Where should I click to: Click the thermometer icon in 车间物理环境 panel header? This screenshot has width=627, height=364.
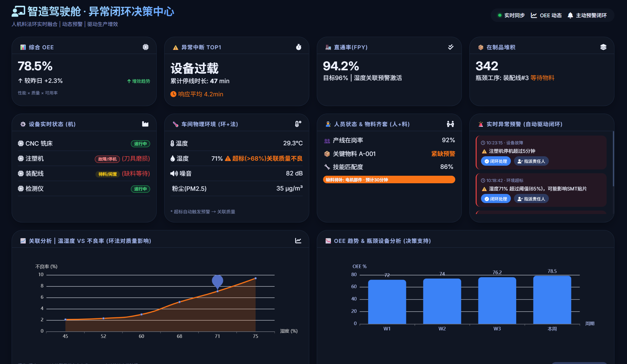tap(298, 124)
